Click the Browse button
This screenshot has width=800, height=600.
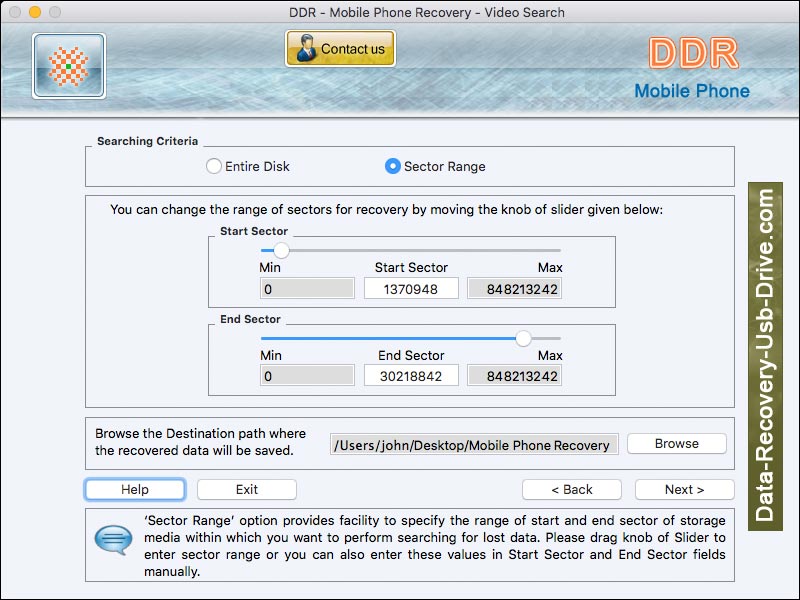[x=676, y=443]
